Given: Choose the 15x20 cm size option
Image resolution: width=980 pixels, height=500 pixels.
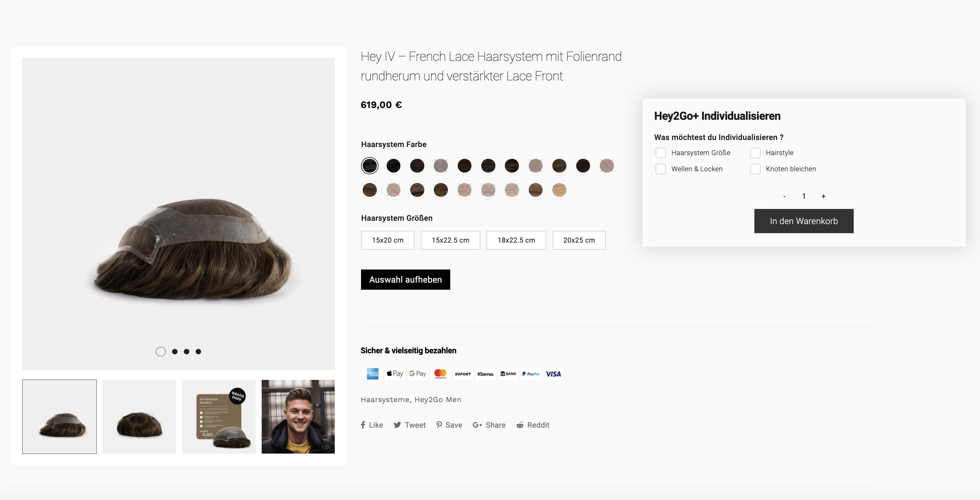Looking at the screenshot, I should (388, 240).
